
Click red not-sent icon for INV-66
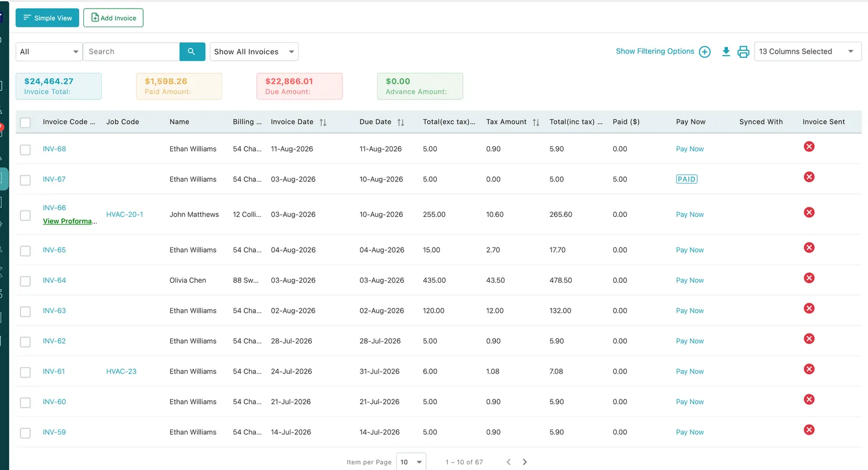pyautogui.click(x=809, y=212)
